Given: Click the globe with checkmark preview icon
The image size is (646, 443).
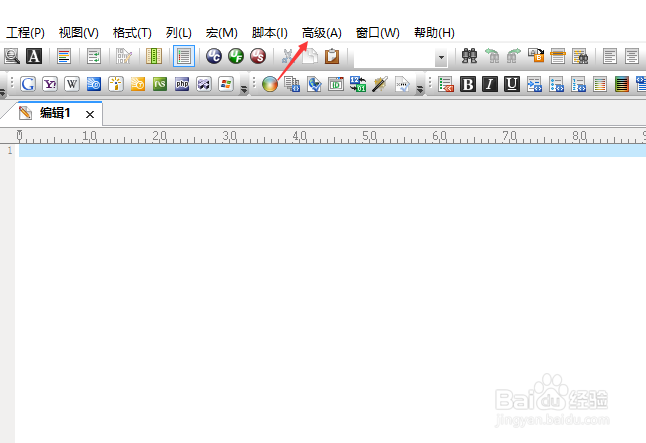Looking at the screenshot, I should [314, 84].
